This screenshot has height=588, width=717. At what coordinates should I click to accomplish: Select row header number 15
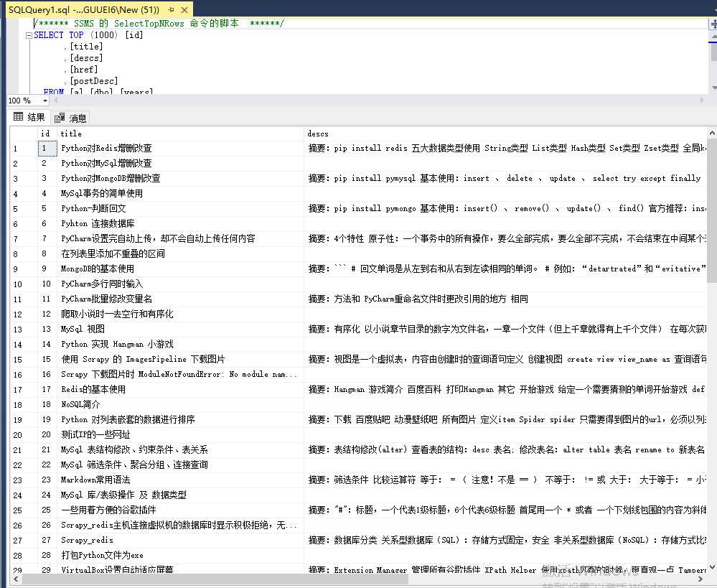click(x=24, y=360)
